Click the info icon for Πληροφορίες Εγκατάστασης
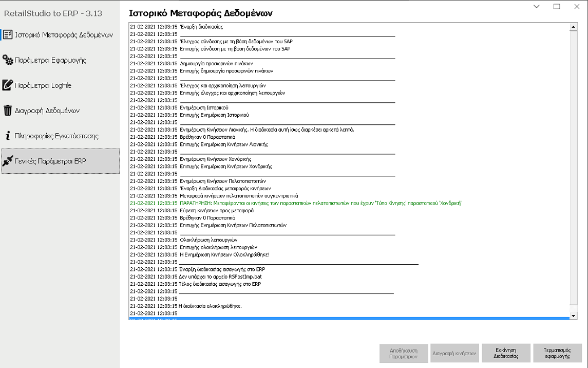The width and height of the screenshot is (588, 368). click(8, 136)
